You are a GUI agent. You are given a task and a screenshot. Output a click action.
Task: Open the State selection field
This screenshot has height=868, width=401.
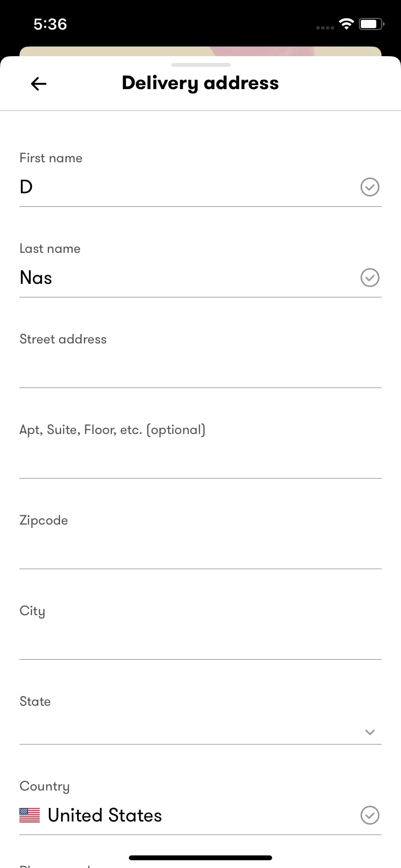pyautogui.click(x=200, y=720)
